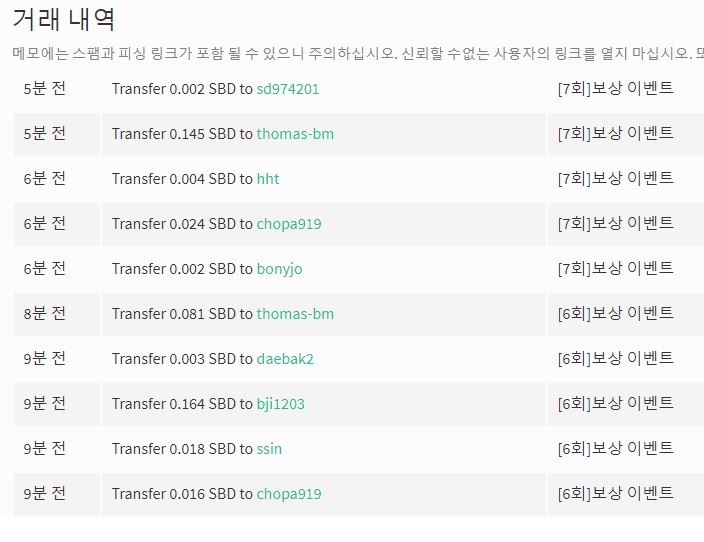Viewport: 704px width, 542px height.
Task: Click memo text in the bonyjo row
Action: point(616,268)
